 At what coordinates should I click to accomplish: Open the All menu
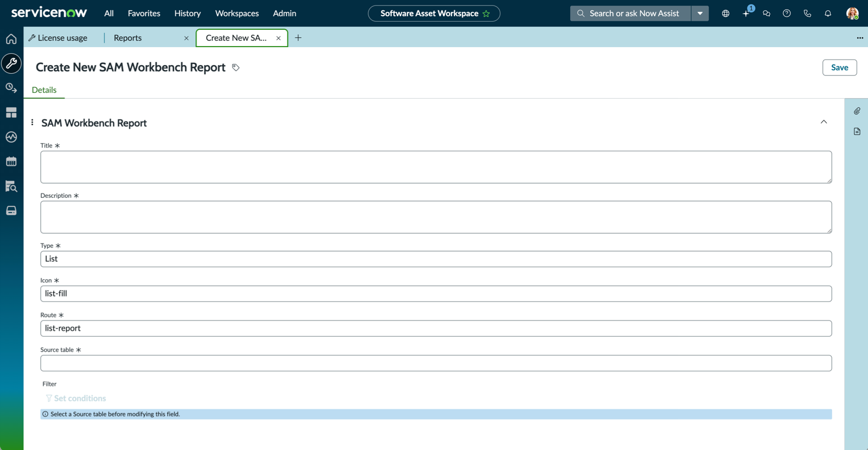(109, 14)
